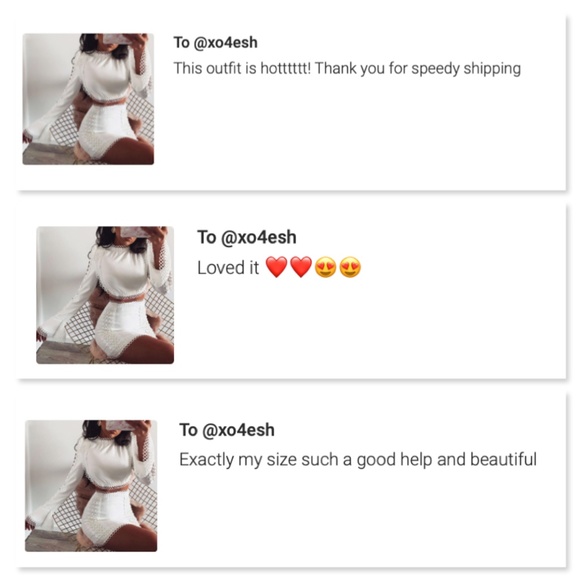Open the outfit photo beside the Loved it review

coord(105,295)
